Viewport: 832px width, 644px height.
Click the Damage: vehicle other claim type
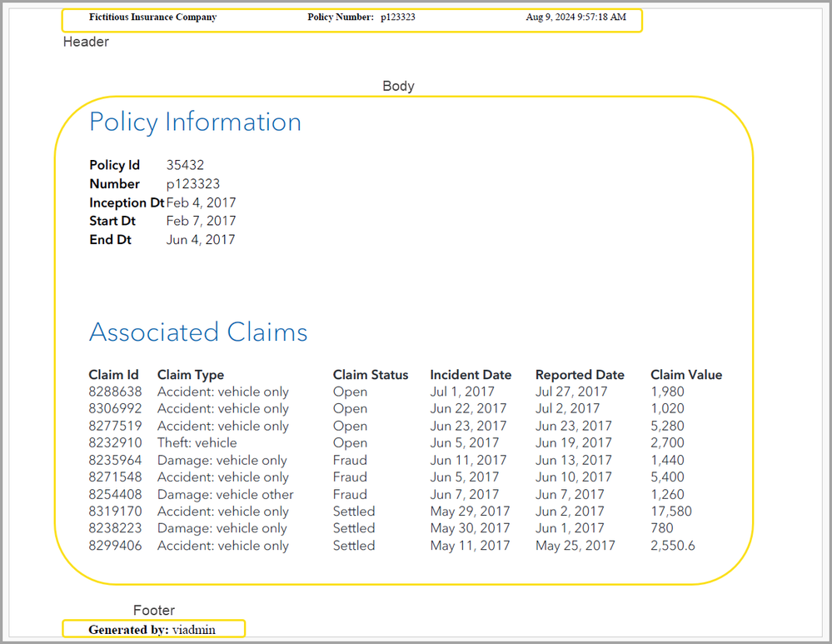225,494
